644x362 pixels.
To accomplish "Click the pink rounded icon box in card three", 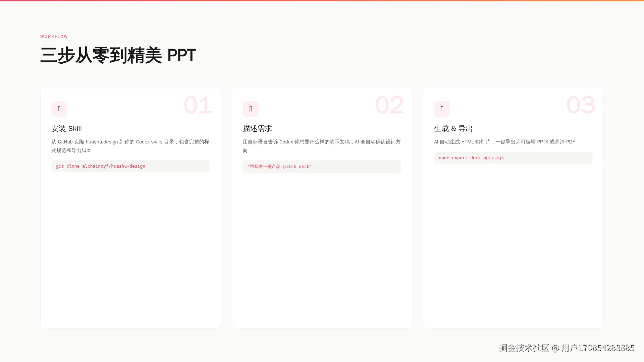I will (442, 109).
